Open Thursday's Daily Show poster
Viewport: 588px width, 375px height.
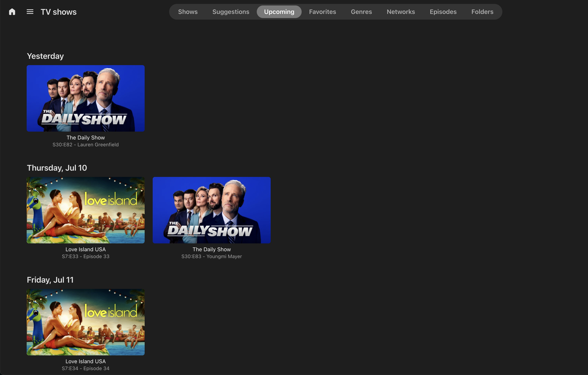(211, 210)
